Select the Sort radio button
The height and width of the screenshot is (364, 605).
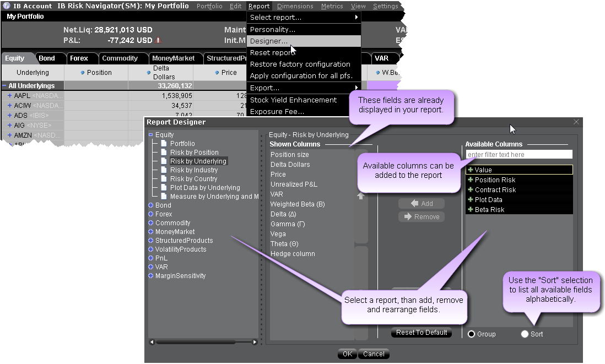pyautogui.click(x=525, y=334)
